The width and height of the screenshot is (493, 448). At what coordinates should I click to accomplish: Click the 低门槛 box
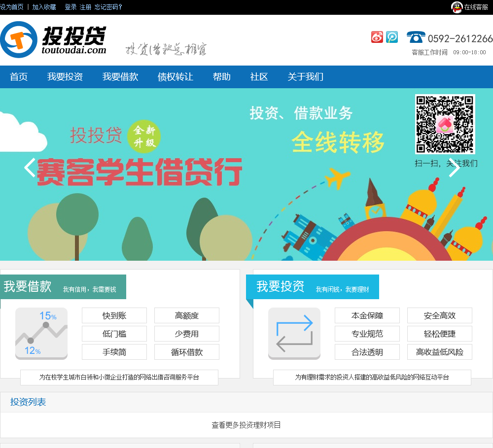(x=114, y=334)
